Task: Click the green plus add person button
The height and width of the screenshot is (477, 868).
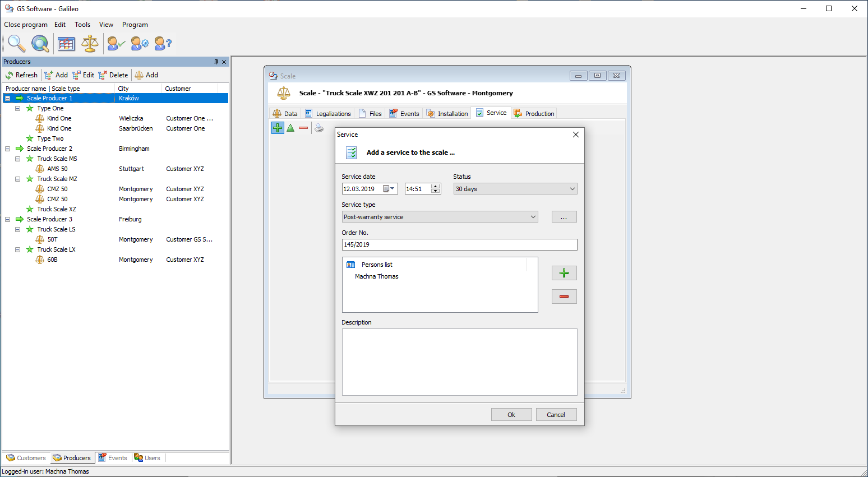Action: [564, 273]
